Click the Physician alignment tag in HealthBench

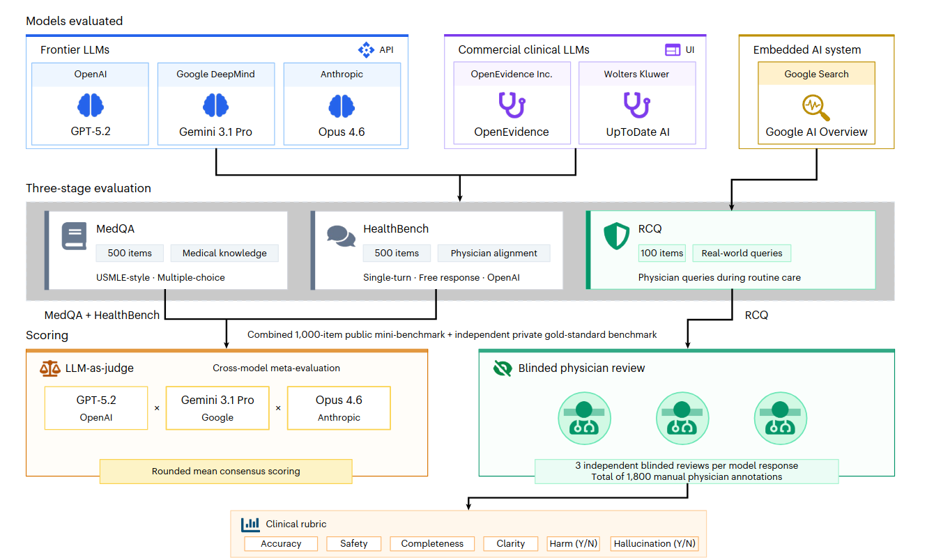tap(493, 253)
